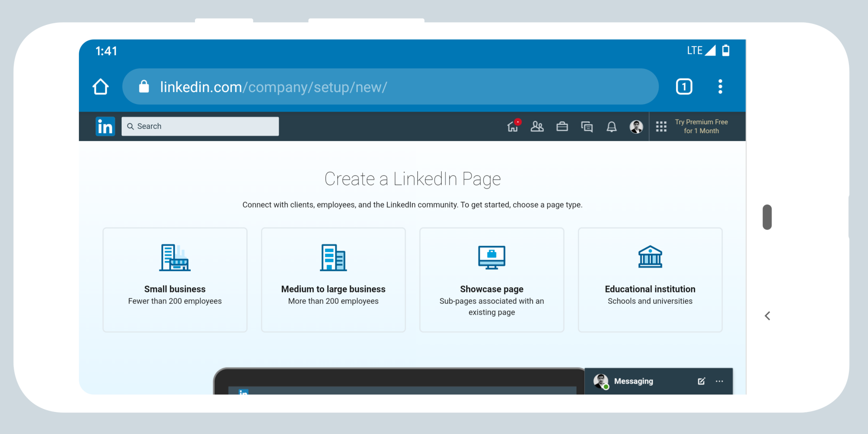The image size is (868, 434).
Task: Open the browser tab switcher
Action: [684, 87]
